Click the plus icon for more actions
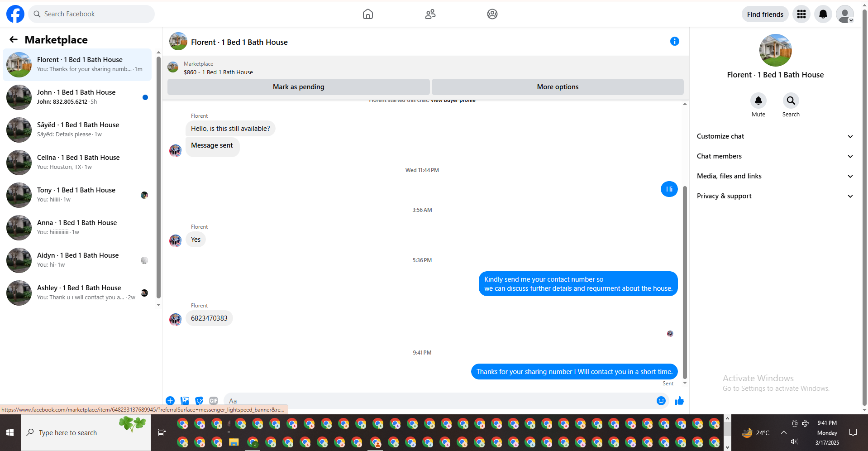 coord(170,401)
